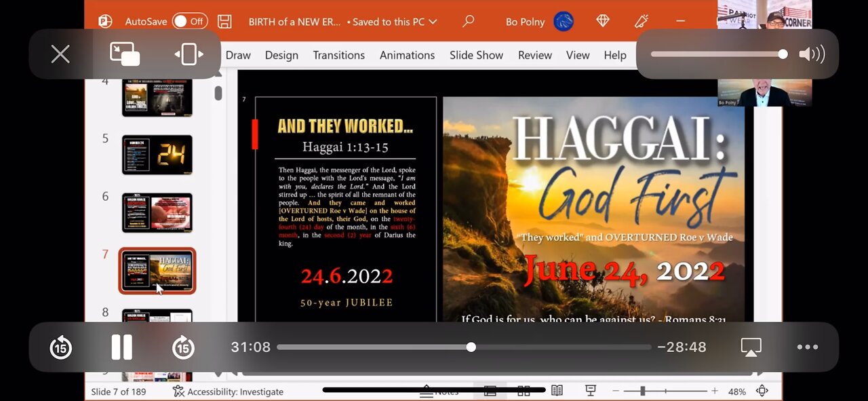Image resolution: width=868 pixels, height=401 pixels.
Task: Switch to Normal view icon
Action: 490,391
